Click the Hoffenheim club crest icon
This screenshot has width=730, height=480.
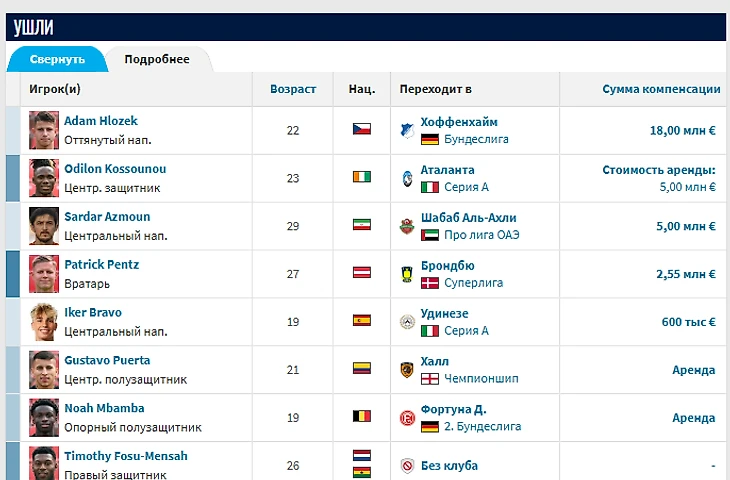406,130
